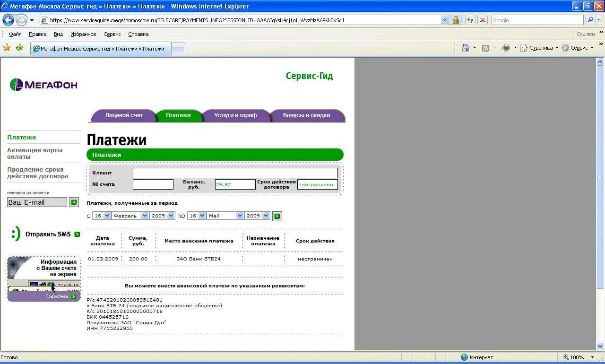Open the start year 2009 dropdown
This screenshot has height=364, width=605.
click(163, 216)
